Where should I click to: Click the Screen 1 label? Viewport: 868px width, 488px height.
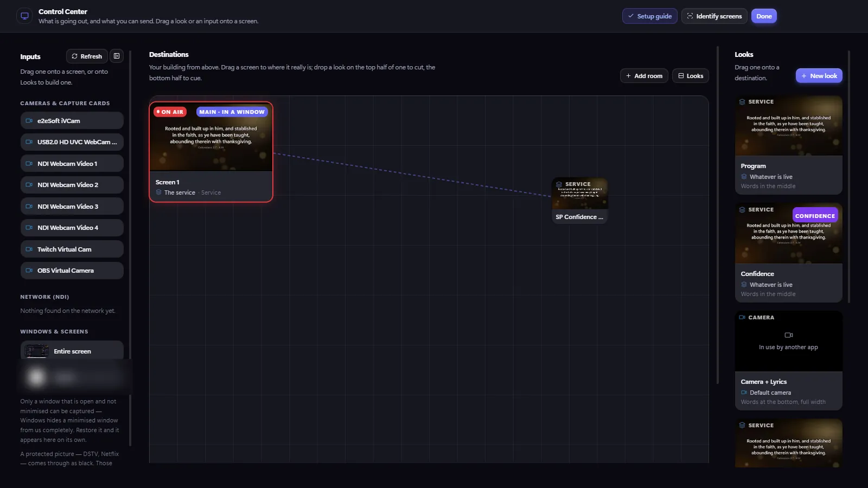(168, 182)
